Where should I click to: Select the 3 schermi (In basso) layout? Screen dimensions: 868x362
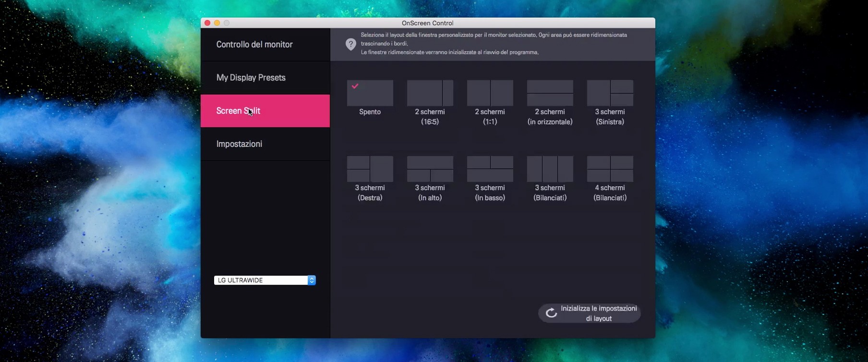tap(490, 169)
